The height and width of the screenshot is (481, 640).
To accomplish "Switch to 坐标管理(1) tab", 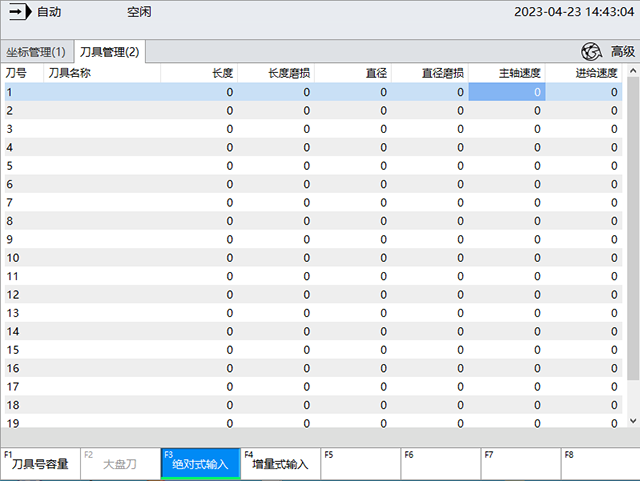I will point(36,52).
